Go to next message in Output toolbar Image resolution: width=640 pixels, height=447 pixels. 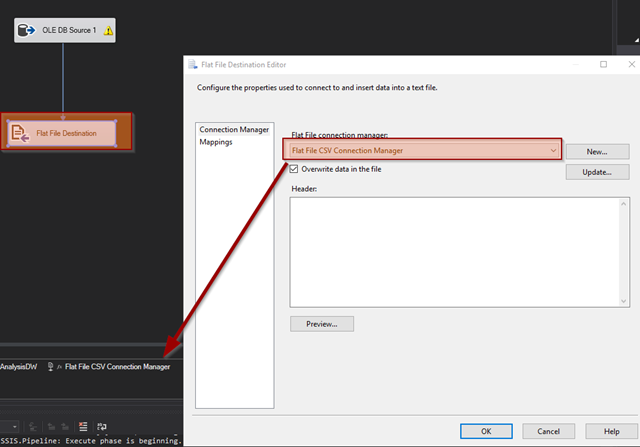(x=65, y=427)
